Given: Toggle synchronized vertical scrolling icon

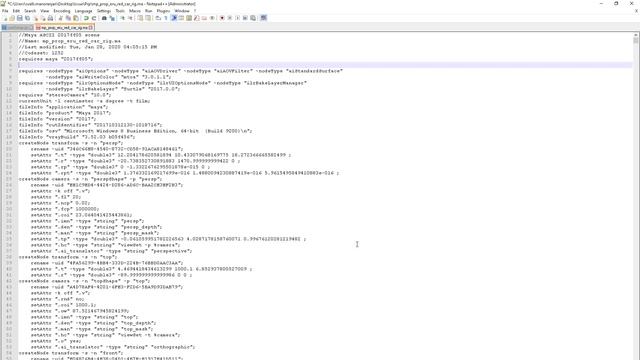Looking at the screenshot, I should (x=140, y=18).
